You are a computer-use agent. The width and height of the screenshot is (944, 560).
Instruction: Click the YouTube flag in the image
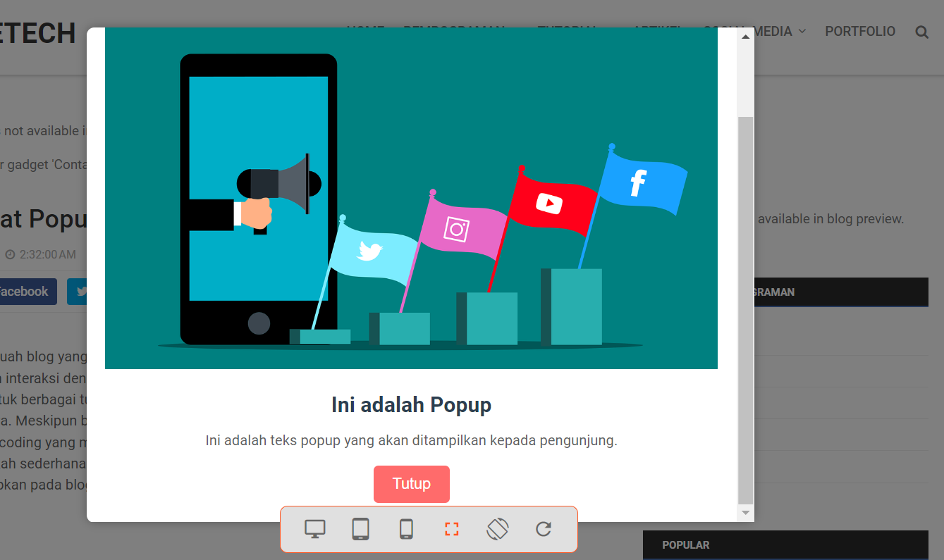click(552, 204)
